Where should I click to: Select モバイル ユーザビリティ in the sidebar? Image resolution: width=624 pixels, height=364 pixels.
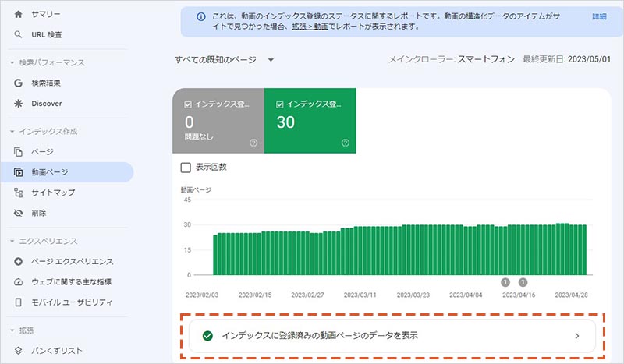pyautogui.click(x=72, y=302)
